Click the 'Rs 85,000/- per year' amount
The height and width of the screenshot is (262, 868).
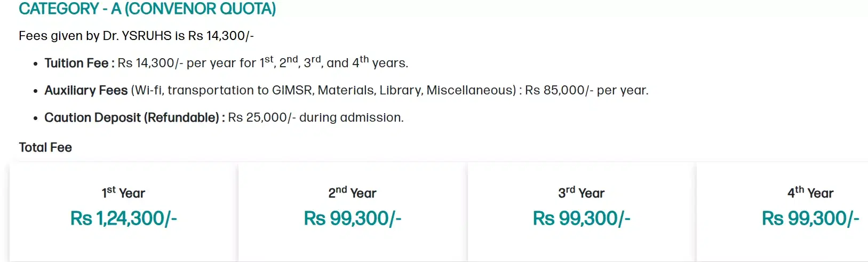pyautogui.click(x=586, y=90)
